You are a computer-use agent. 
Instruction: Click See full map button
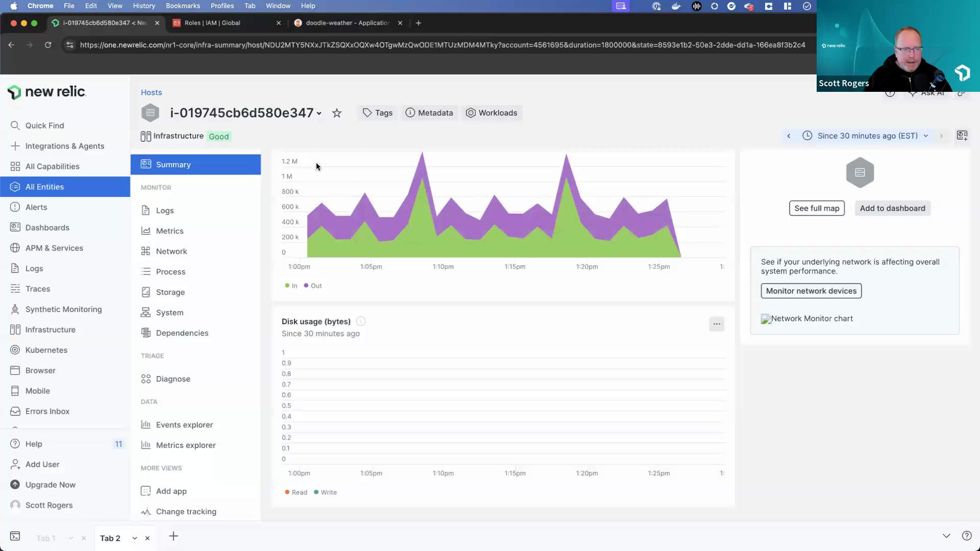pyautogui.click(x=817, y=208)
